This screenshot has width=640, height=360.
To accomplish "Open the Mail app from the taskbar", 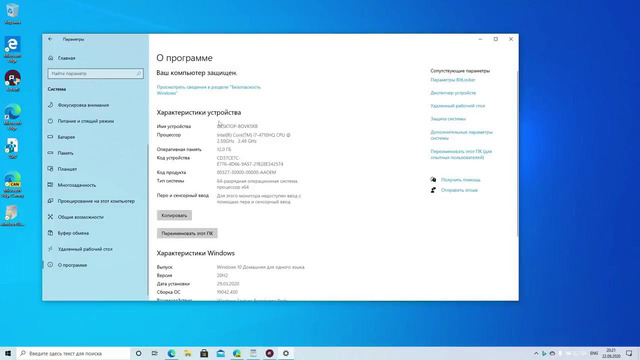I will (220, 353).
